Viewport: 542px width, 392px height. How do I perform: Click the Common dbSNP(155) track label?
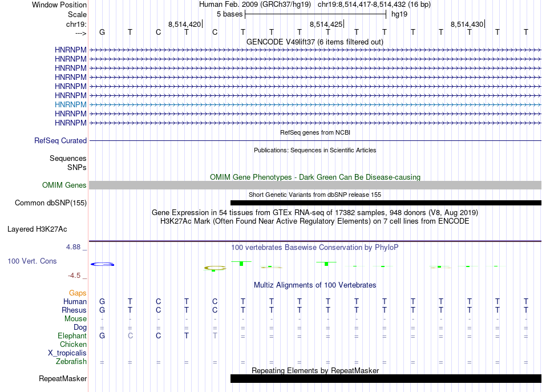pos(50,203)
